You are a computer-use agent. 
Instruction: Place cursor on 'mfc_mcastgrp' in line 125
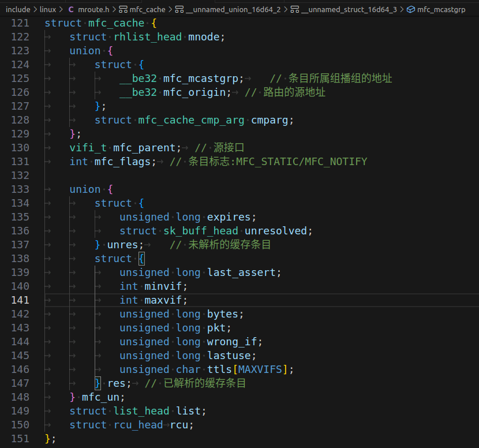[201, 79]
